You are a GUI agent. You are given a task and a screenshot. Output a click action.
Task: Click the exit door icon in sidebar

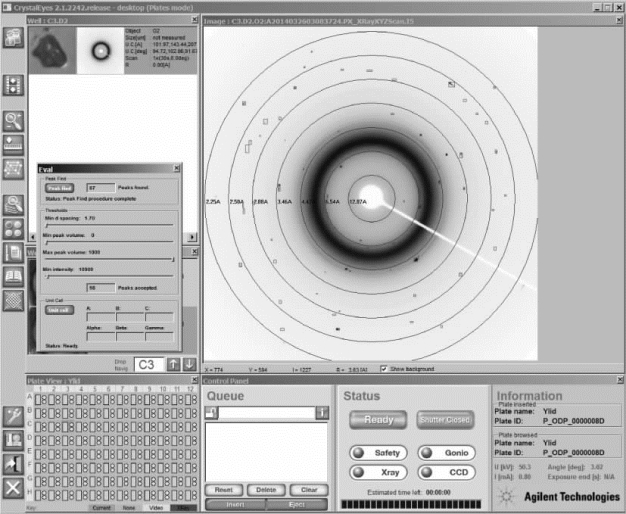click(x=14, y=462)
